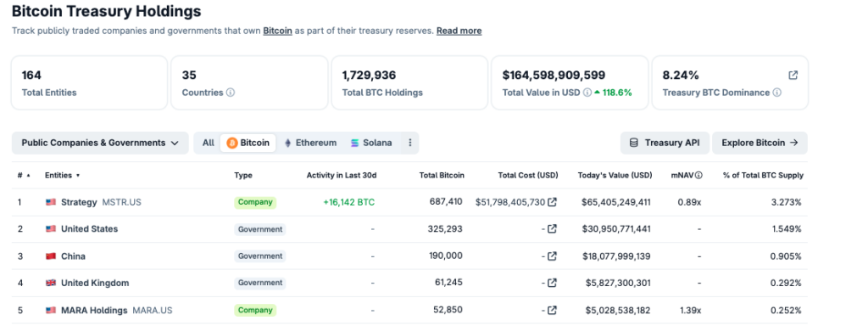Screen dimensions: 868x326
Task: Click the Total Cost (USD) column header
Action: (528, 175)
